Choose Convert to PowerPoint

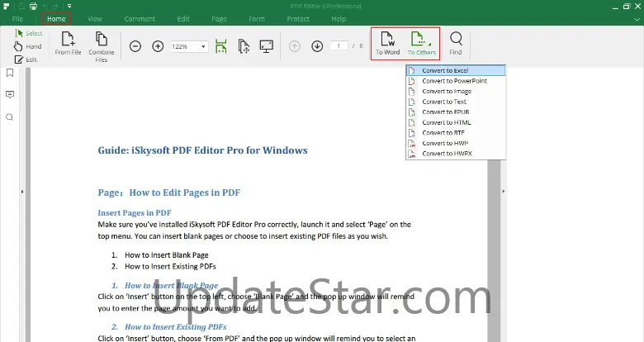tap(456, 81)
